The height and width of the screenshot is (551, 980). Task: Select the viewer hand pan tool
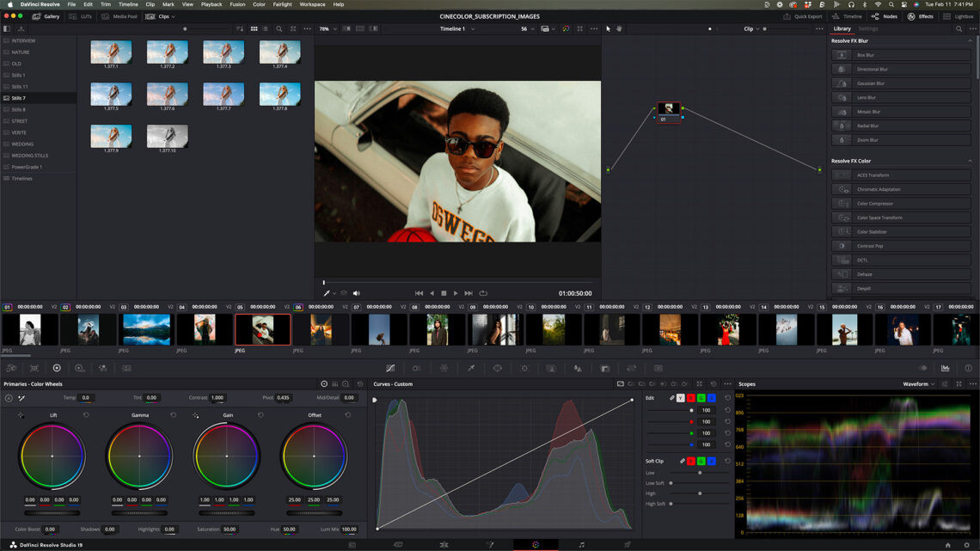pyautogui.click(x=619, y=28)
